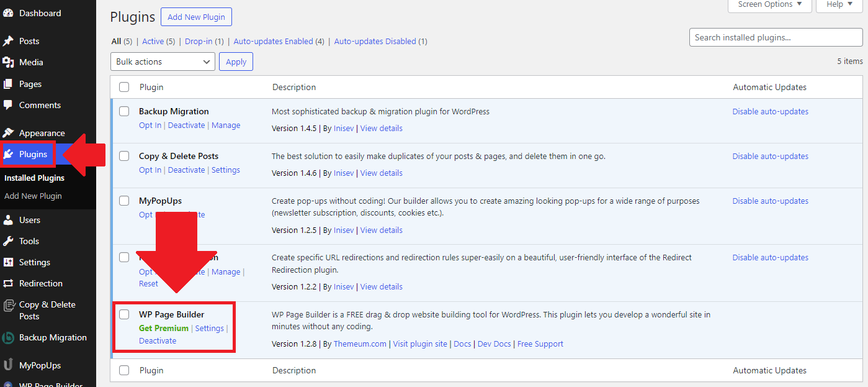View details of Backup Migration plugin
This screenshot has height=387, width=868.
(382, 129)
